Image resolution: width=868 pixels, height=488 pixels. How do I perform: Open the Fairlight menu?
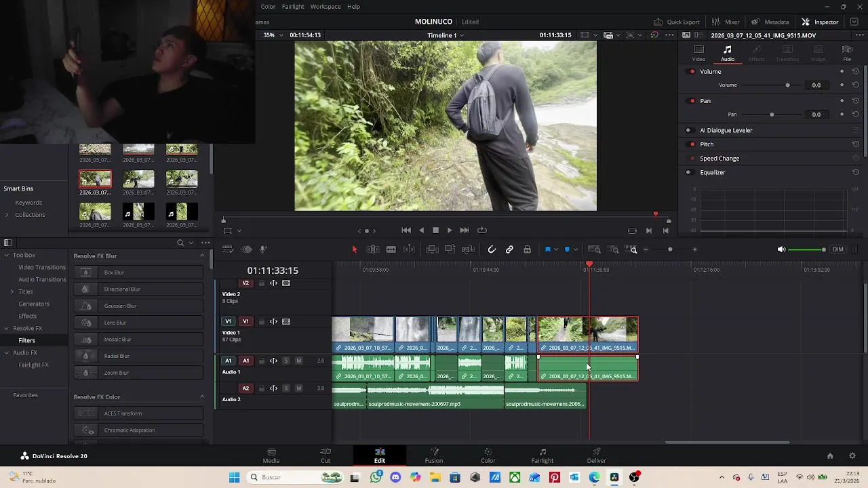pyautogui.click(x=293, y=7)
